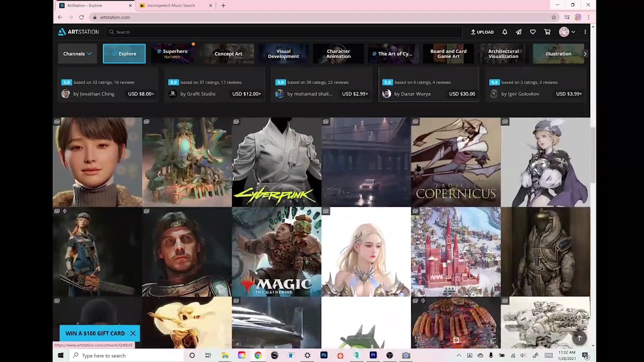Open the Grafit Studio seller link
Screen dimensions: 644x362
[x=198, y=94]
